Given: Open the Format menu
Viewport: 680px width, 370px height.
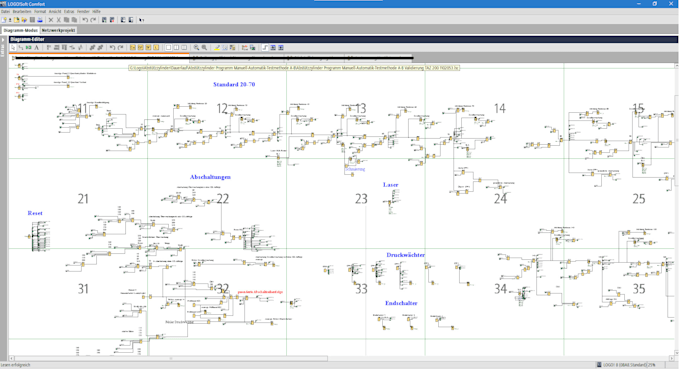Looking at the screenshot, I should click(x=40, y=12).
